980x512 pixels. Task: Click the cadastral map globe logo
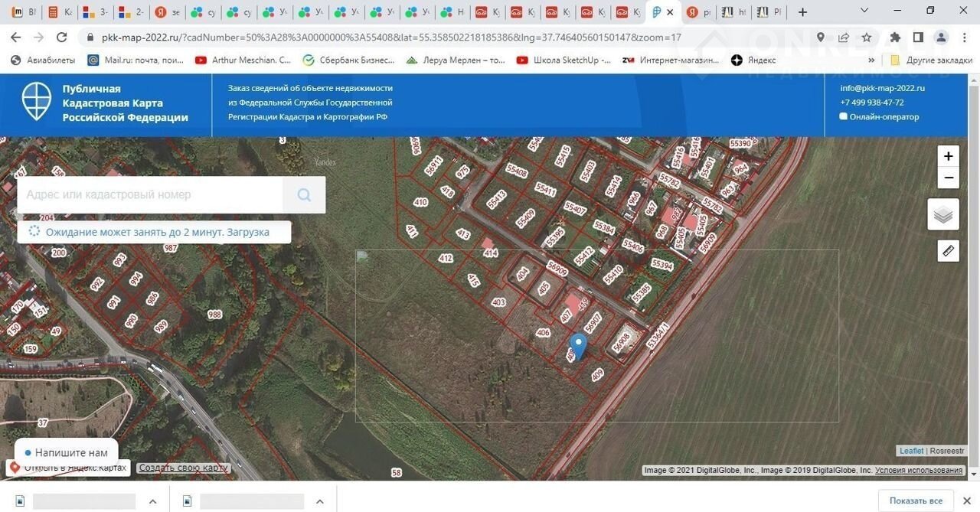click(37, 103)
